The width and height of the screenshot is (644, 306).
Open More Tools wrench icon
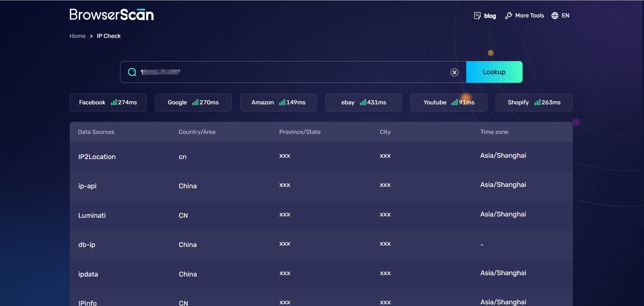pos(508,16)
